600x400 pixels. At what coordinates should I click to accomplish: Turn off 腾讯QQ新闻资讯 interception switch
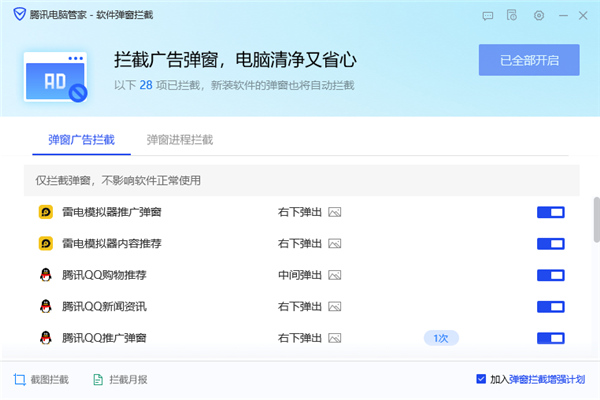(550, 306)
